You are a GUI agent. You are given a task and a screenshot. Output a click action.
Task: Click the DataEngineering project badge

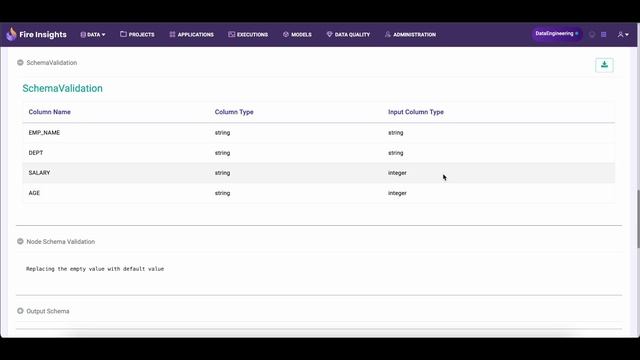point(557,34)
